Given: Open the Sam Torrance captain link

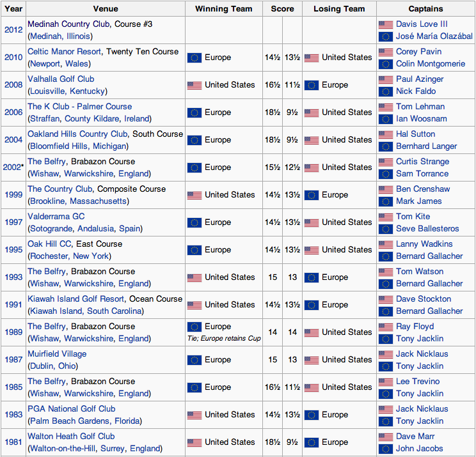Looking at the screenshot, I should click(422, 174).
